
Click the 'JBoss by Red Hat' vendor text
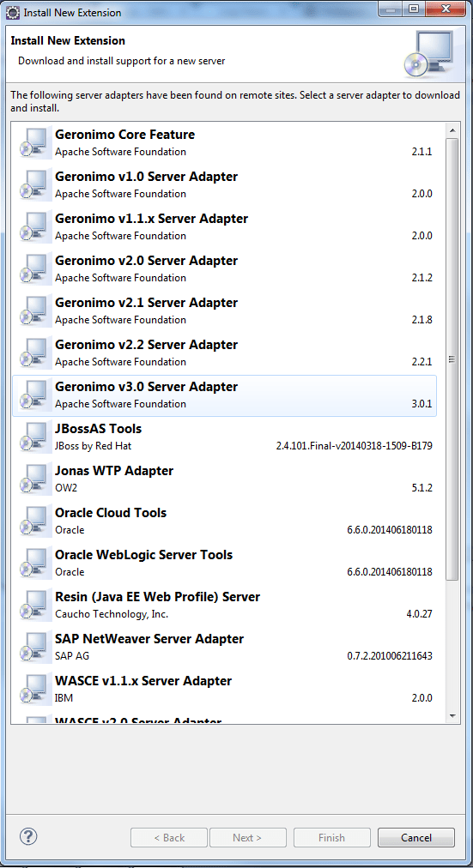tap(93, 446)
